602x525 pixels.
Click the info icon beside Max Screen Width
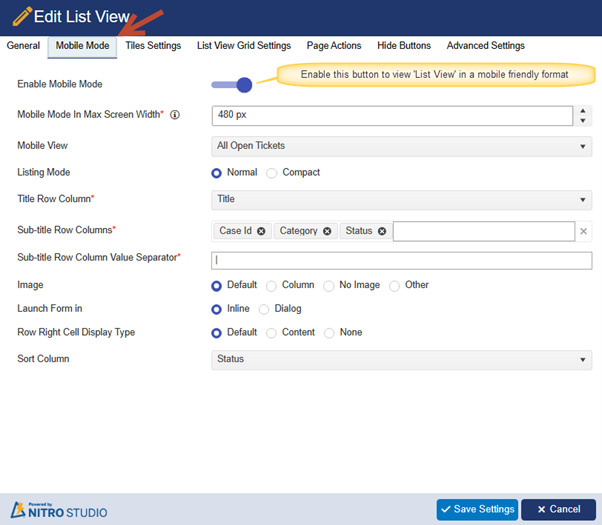(175, 115)
